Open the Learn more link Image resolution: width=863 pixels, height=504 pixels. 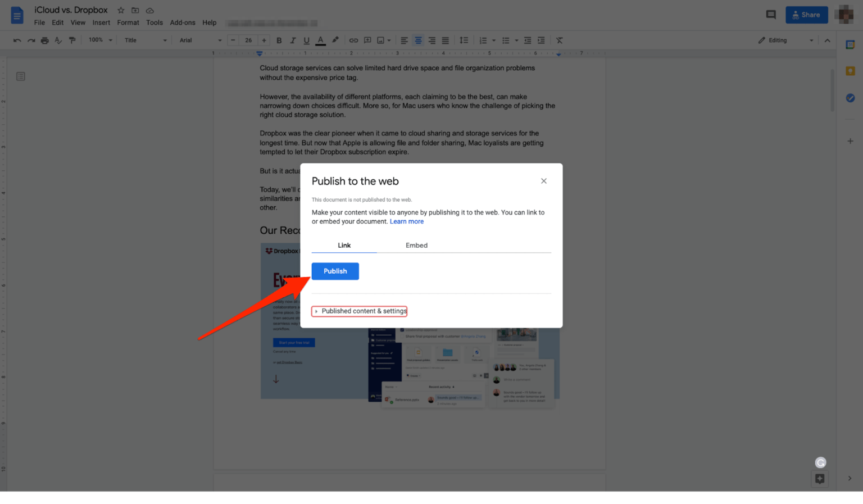pyautogui.click(x=407, y=221)
